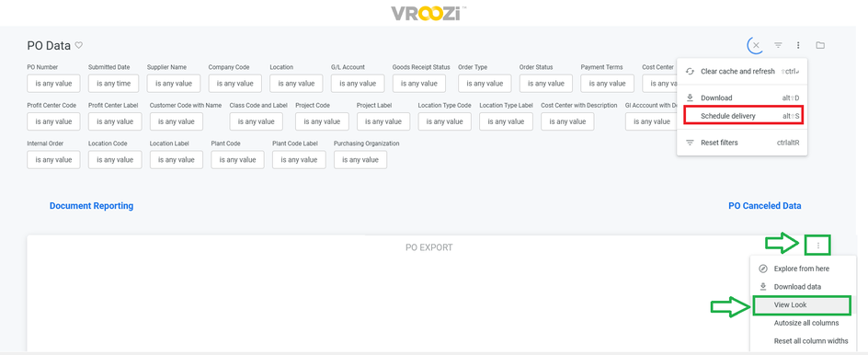The image size is (868, 355).
Task: Open the Profit Center Label filter
Action: point(115,121)
